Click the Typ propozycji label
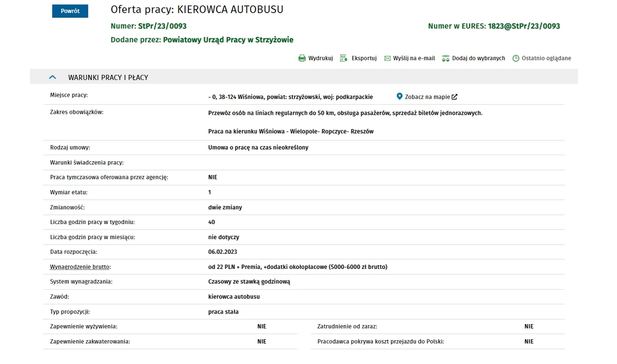This screenshot has width=617, height=364. pos(70,312)
